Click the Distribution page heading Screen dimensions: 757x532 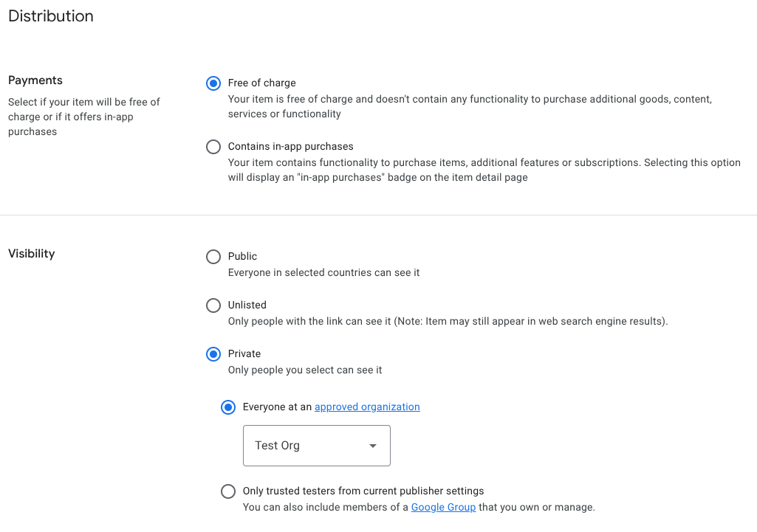click(x=50, y=15)
